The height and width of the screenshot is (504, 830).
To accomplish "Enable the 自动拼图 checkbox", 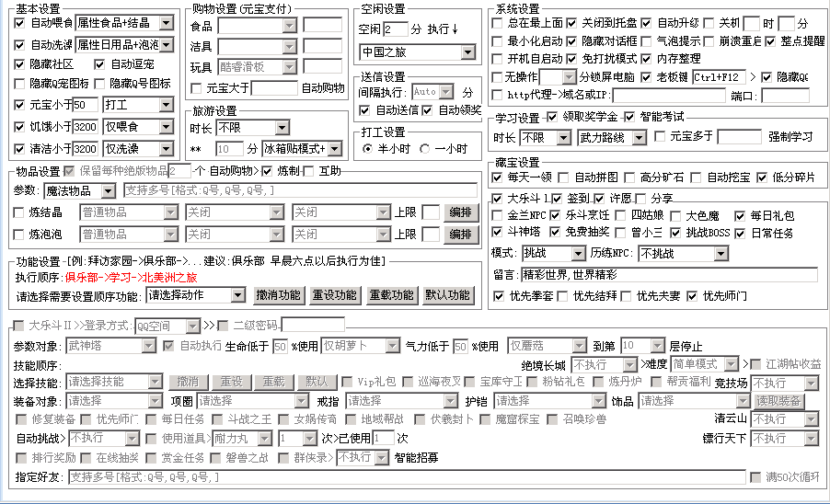I will tap(564, 178).
